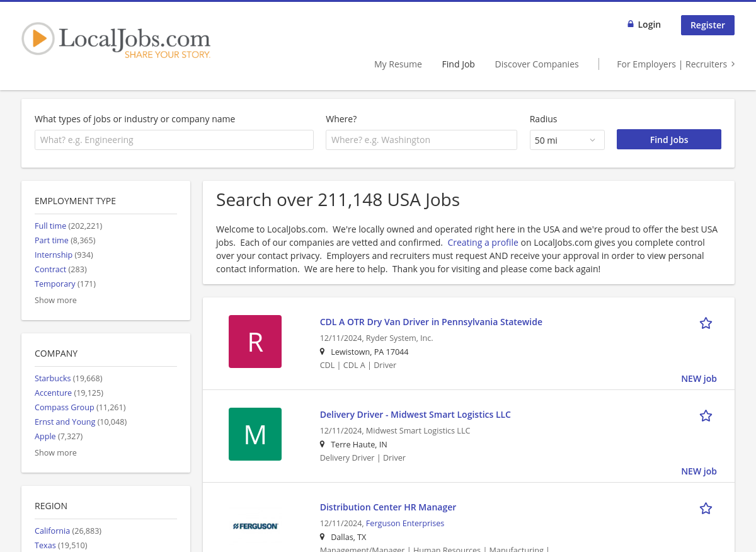756x552 pixels.
Task: Open the Creating a profile link
Action: [483, 243]
